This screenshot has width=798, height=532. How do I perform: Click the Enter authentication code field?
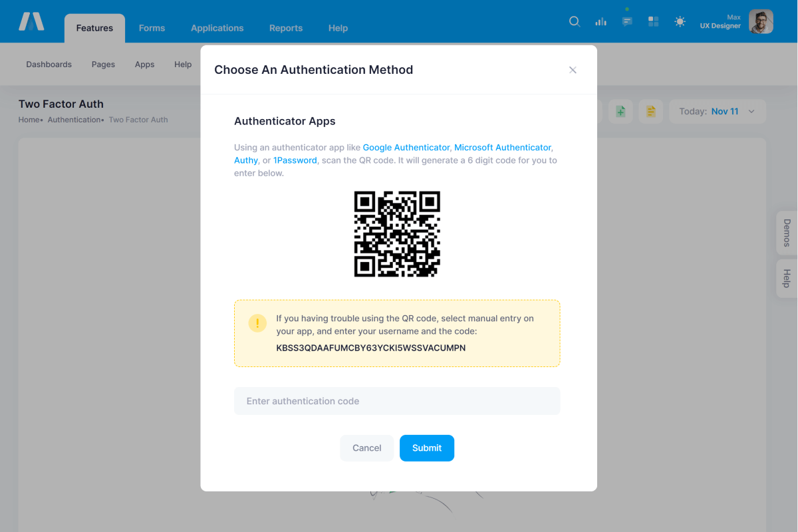[397, 401]
